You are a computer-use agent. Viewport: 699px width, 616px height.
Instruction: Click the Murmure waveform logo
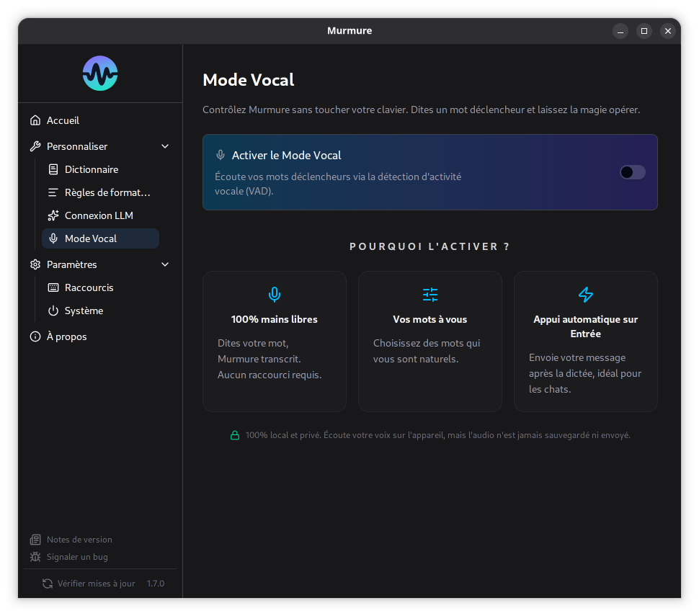[x=100, y=73]
